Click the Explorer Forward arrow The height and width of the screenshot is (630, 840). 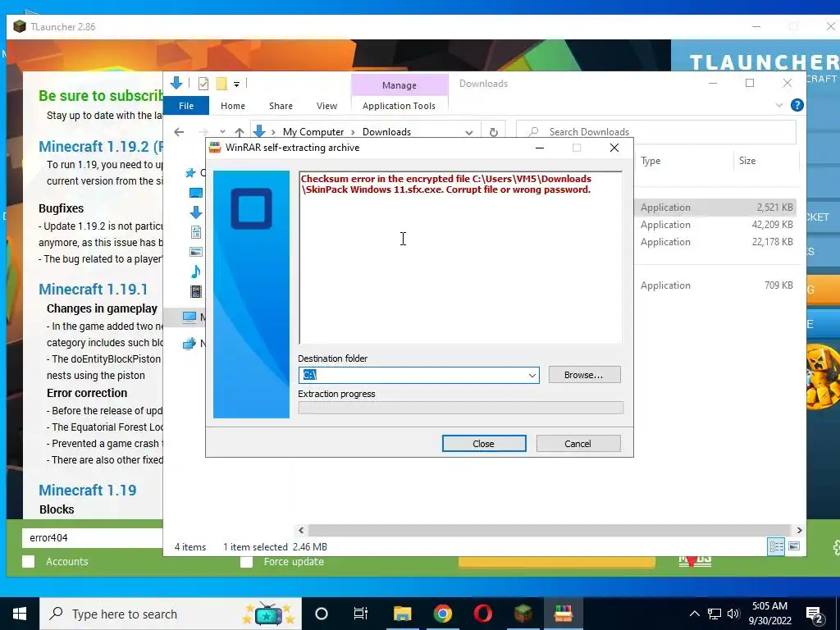click(203, 132)
